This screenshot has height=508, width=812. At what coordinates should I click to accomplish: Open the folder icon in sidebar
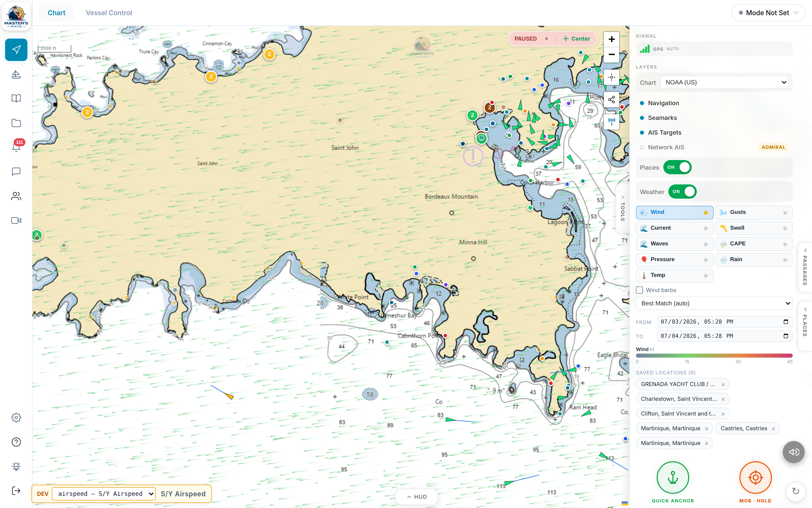point(16,123)
